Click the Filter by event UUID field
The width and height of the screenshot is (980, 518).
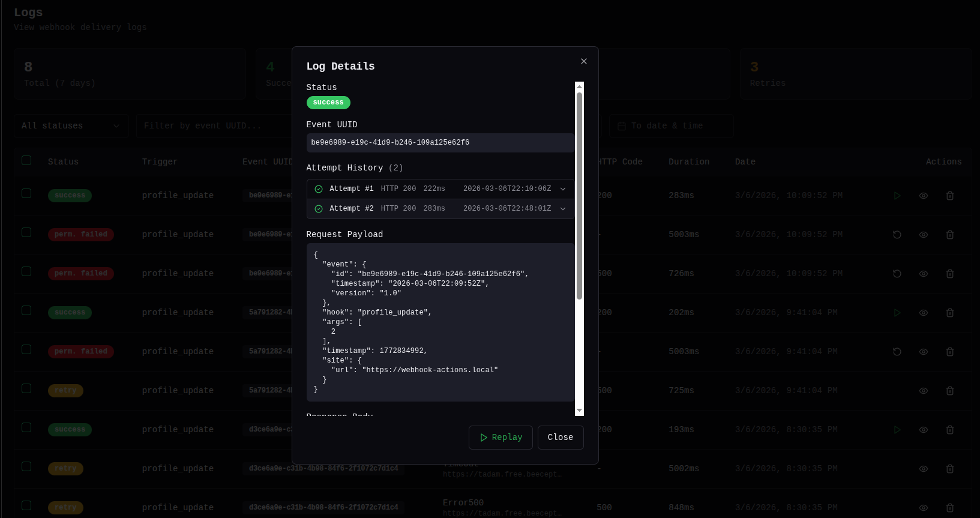point(213,126)
